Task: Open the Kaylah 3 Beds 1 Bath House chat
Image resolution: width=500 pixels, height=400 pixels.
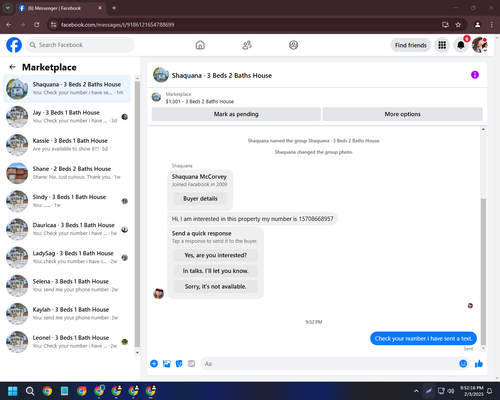Action: tap(67, 313)
